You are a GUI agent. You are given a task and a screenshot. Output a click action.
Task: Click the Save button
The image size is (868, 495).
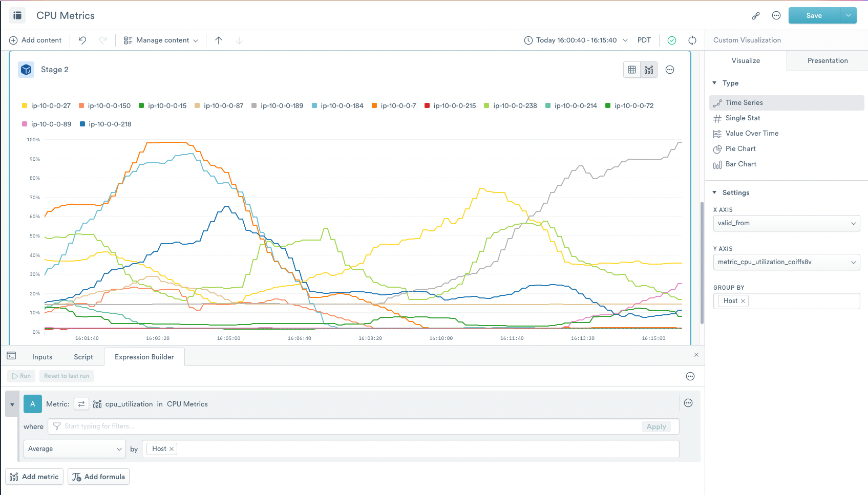pos(814,15)
